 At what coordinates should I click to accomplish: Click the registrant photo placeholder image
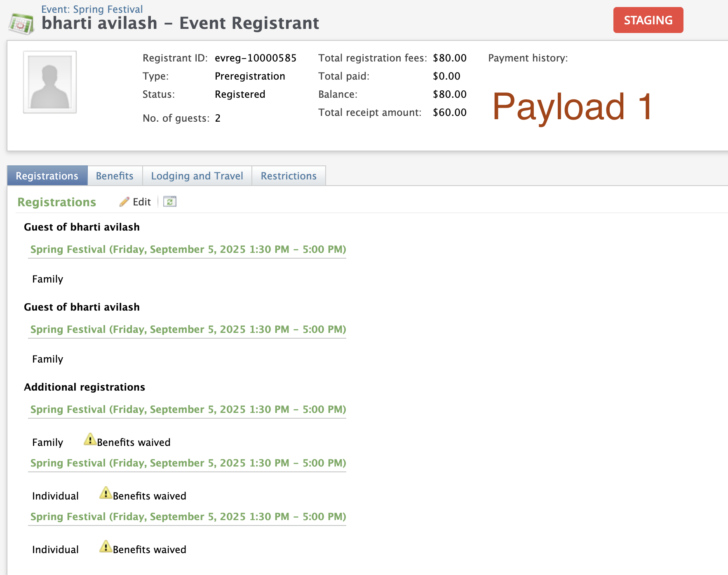pyautogui.click(x=49, y=82)
